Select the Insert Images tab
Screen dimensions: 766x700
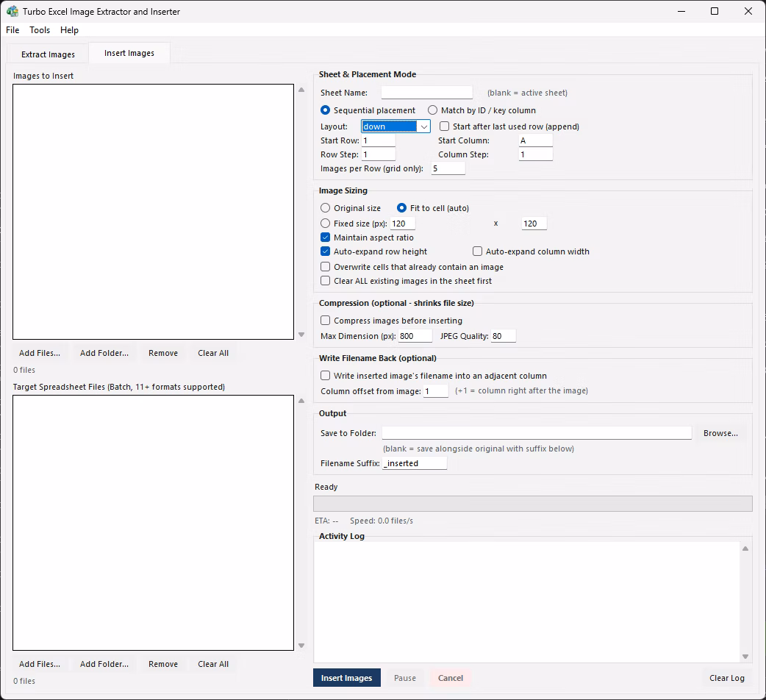(129, 53)
